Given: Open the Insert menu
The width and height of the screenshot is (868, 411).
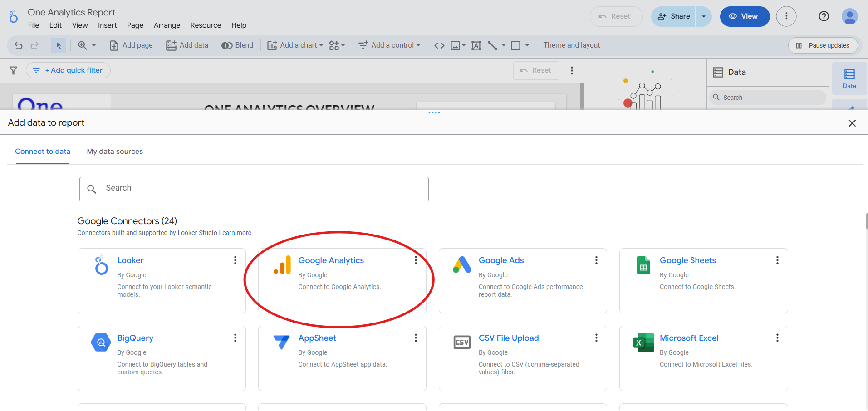Looking at the screenshot, I should (x=108, y=25).
